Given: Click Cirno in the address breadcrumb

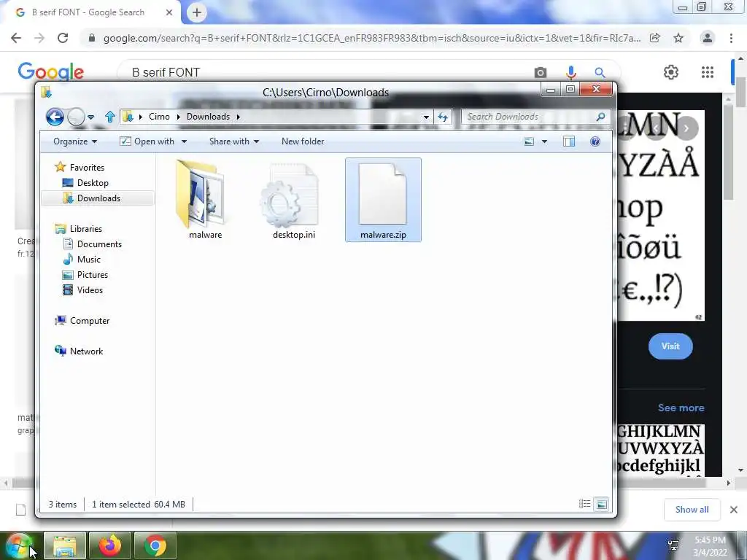Looking at the screenshot, I should pos(159,117).
